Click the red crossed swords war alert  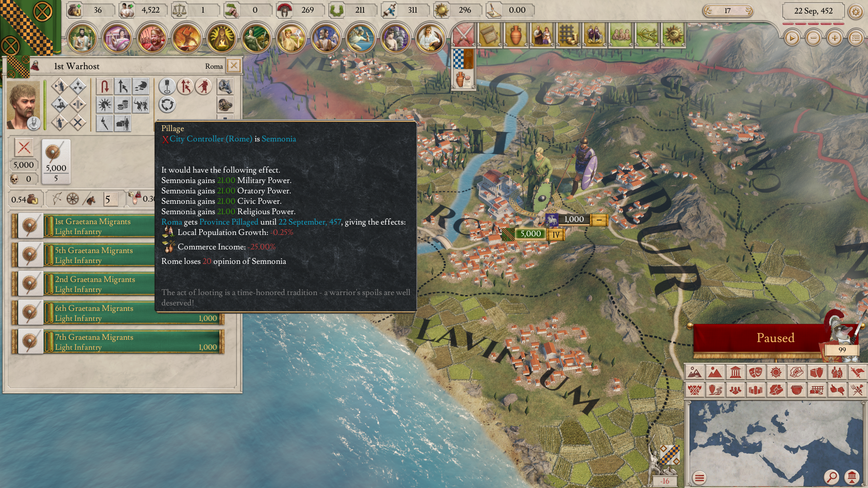click(x=464, y=34)
